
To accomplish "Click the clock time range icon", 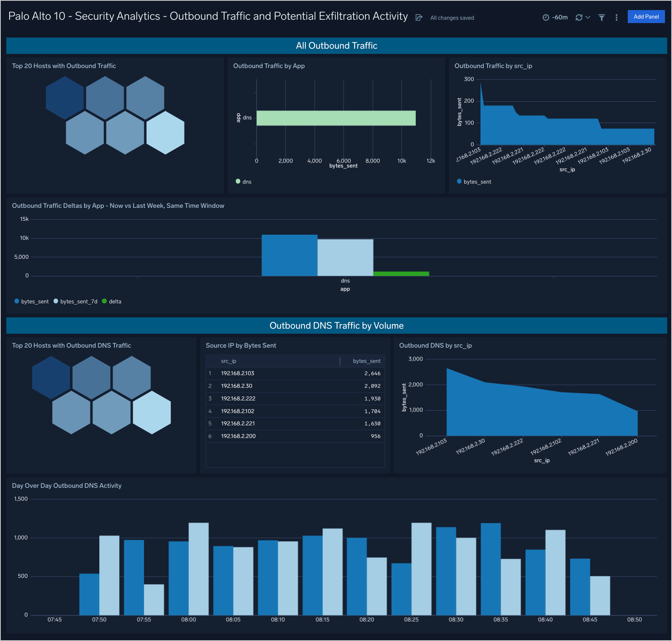I will coord(546,17).
